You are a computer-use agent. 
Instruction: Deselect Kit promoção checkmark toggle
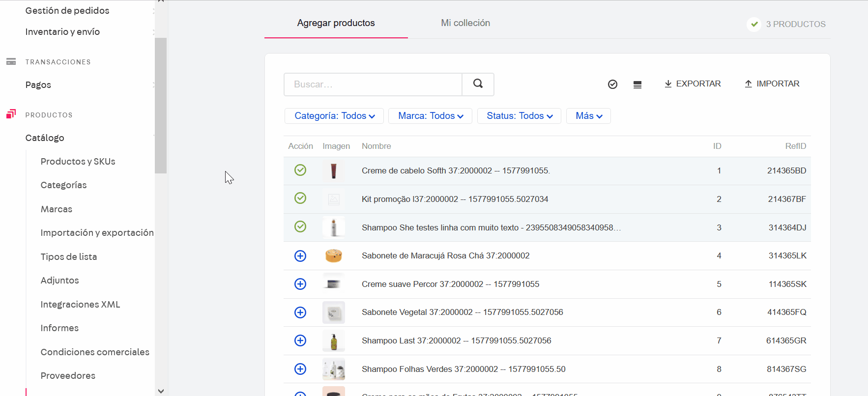(300, 198)
